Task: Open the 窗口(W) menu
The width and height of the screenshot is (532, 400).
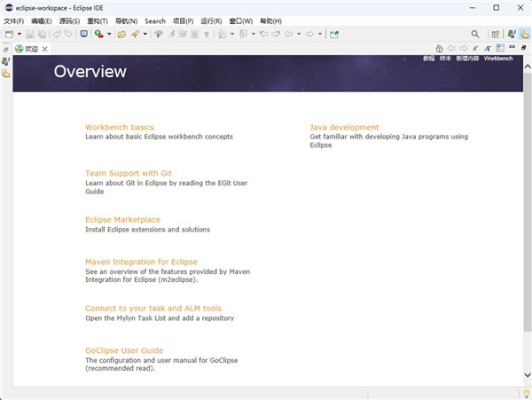Action: tap(240, 20)
